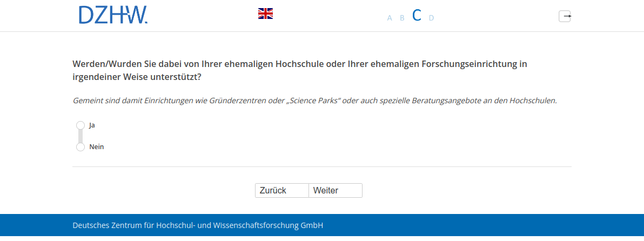Jump to survey section B

pos(402,18)
